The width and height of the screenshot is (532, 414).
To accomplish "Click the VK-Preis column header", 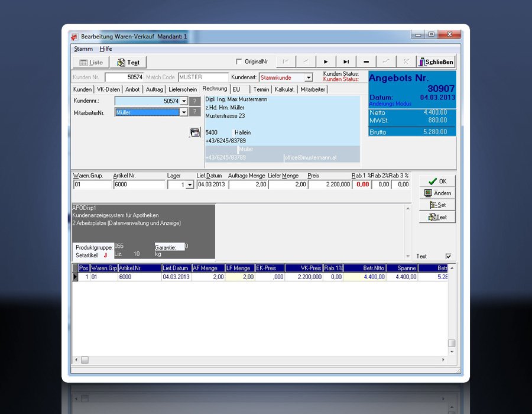I will coord(303,268).
